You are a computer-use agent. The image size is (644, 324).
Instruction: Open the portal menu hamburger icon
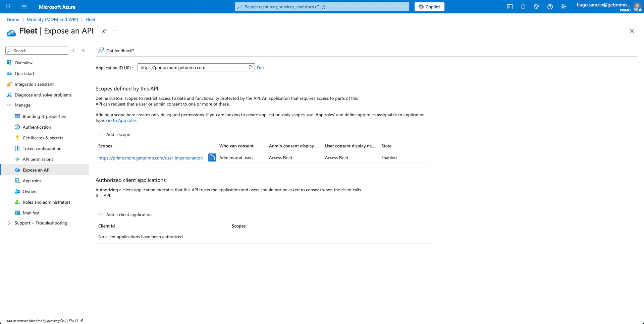[x=24, y=7]
